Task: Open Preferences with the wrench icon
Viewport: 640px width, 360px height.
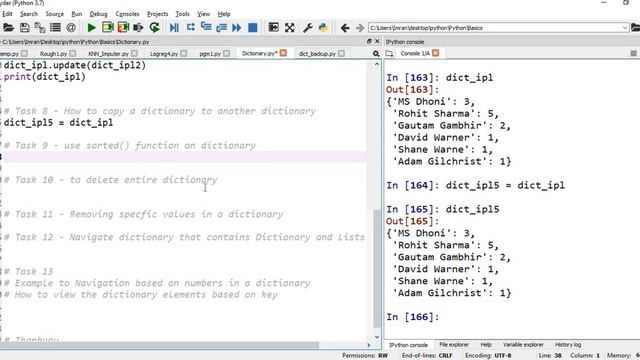Action: tap(307, 28)
